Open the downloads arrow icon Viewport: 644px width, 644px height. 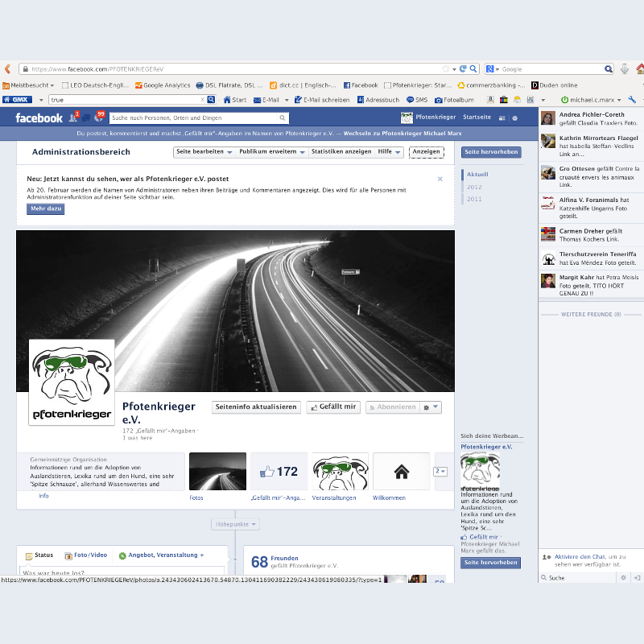coord(625,68)
